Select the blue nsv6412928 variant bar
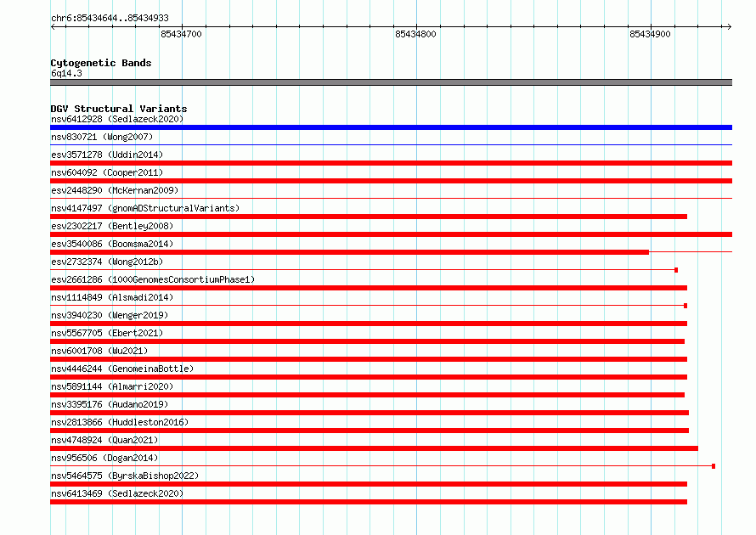This screenshot has height=535, width=756. [x=391, y=127]
